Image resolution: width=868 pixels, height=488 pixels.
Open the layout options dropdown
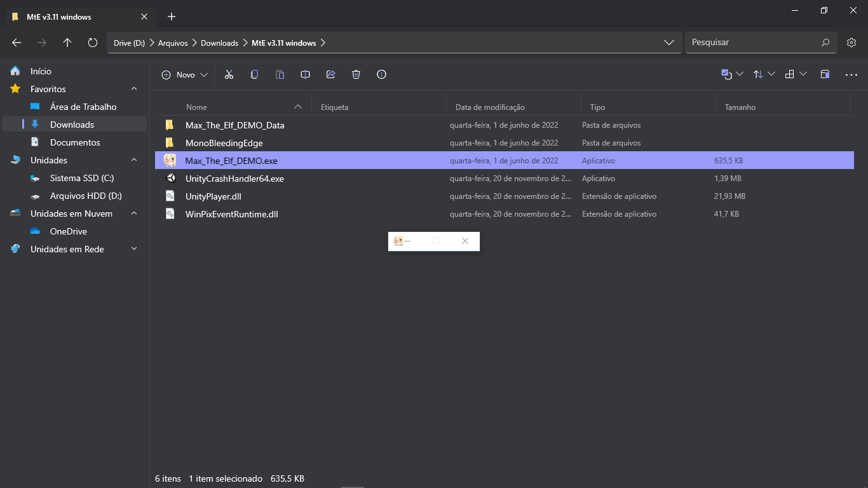[x=796, y=74]
